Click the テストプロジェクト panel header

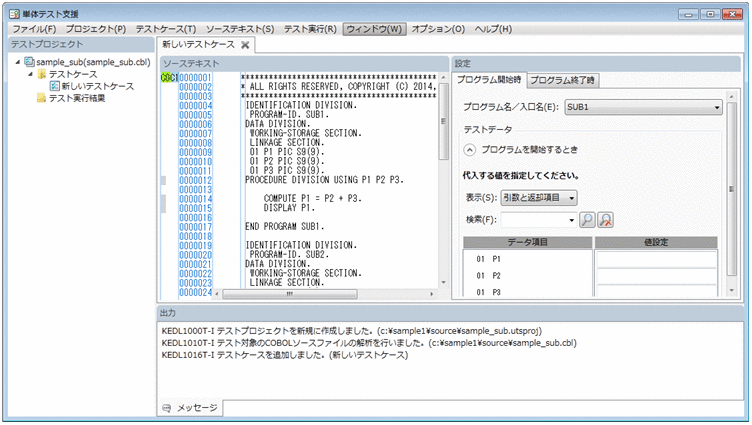click(81, 45)
